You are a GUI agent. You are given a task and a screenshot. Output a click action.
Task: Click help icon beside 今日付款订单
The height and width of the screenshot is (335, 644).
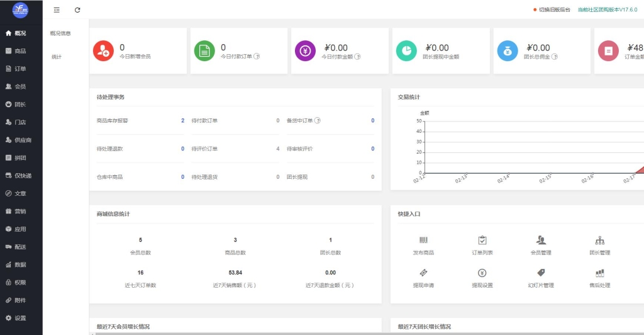tap(257, 56)
